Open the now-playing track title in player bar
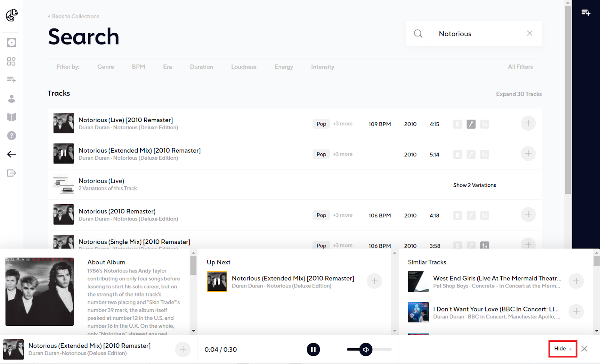This screenshot has height=364, width=600. coord(89,346)
